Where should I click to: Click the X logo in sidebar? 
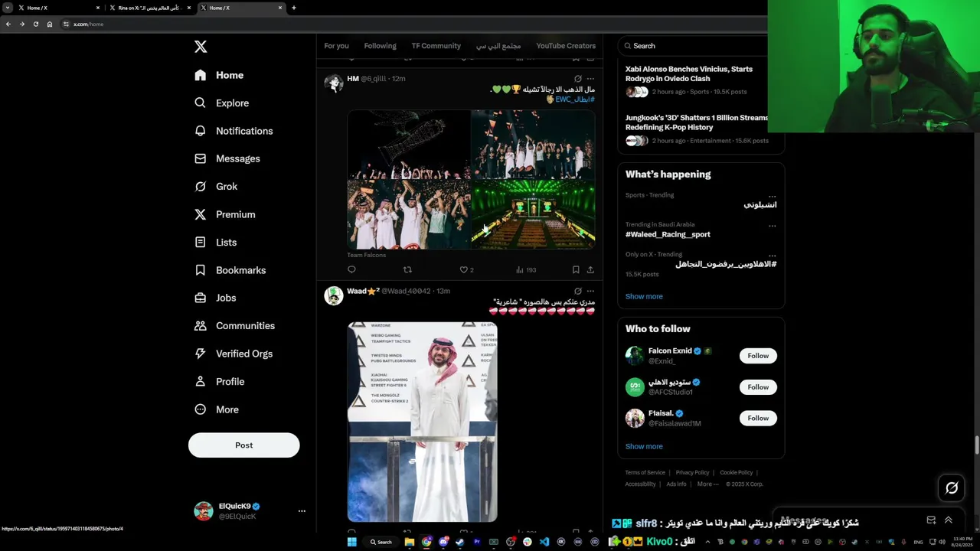click(201, 47)
